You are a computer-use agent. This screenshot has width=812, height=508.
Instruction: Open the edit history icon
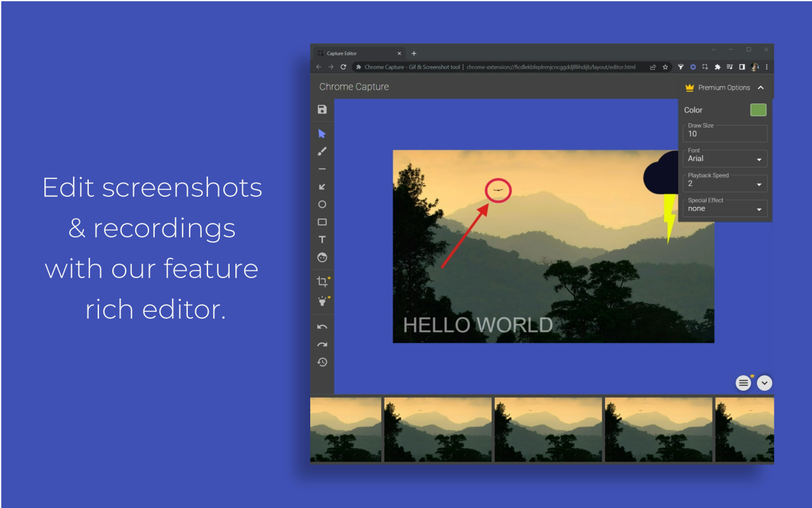[x=322, y=362]
